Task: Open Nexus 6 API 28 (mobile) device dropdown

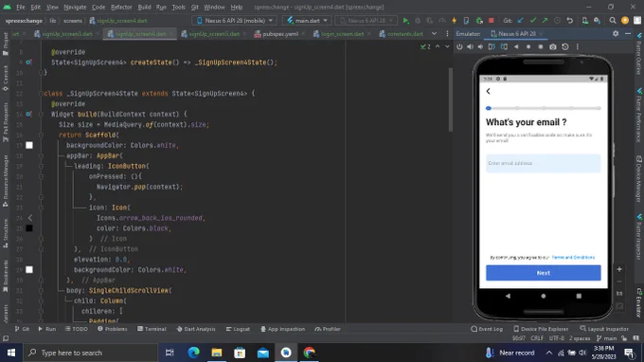Action: pyautogui.click(x=235, y=20)
